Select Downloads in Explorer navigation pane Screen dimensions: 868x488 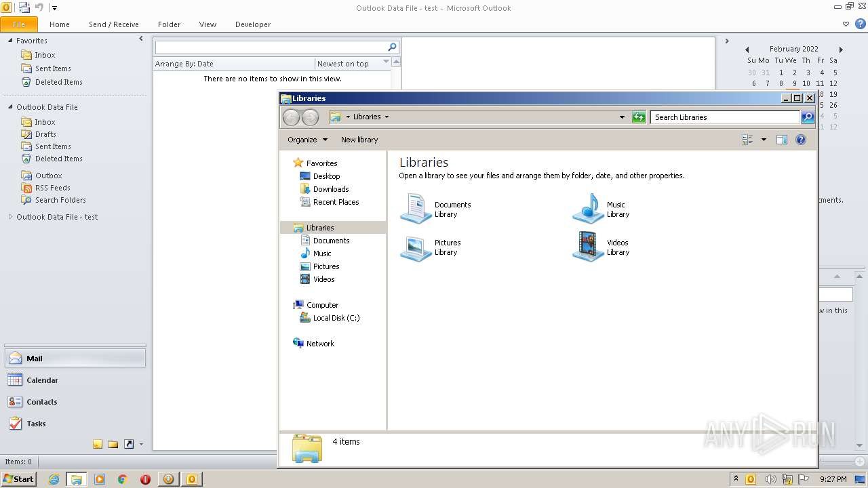[324, 189]
